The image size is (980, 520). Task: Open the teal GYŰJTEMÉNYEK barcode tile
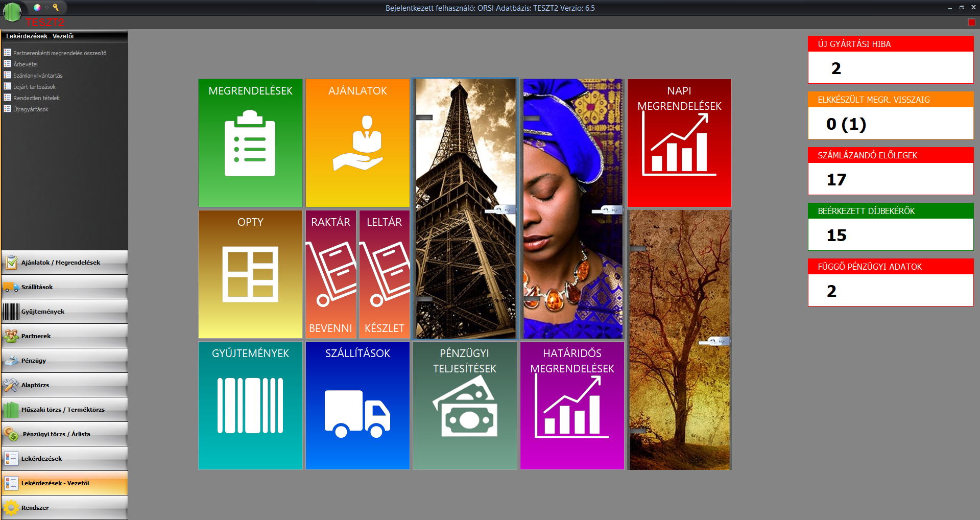250,406
